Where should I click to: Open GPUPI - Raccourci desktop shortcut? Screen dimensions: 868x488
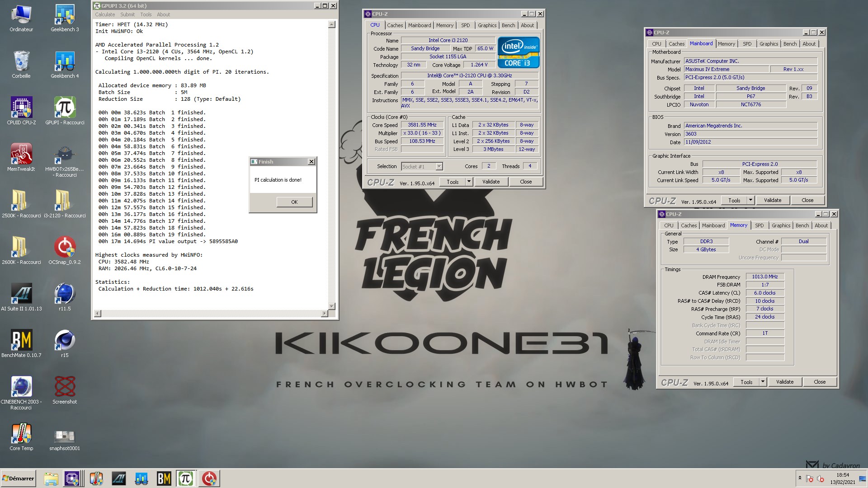tap(65, 111)
